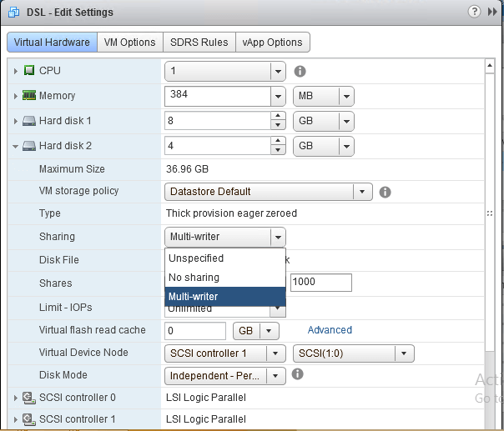Image resolution: width=504 pixels, height=431 pixels.
Task: Click the help question mark icon
Action: coord(475,13)
